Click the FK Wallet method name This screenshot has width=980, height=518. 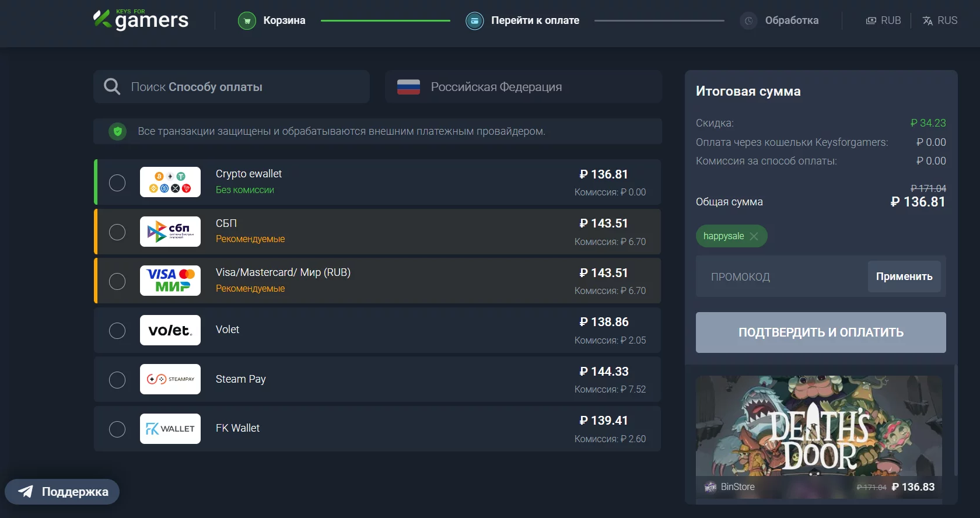(237, 428)
